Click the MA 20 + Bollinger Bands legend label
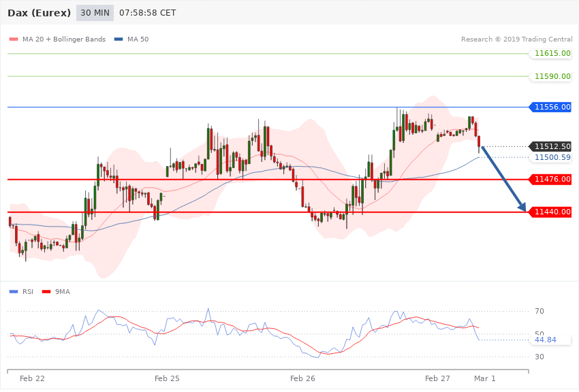This screenshot has height=392, width=579. 64,39
